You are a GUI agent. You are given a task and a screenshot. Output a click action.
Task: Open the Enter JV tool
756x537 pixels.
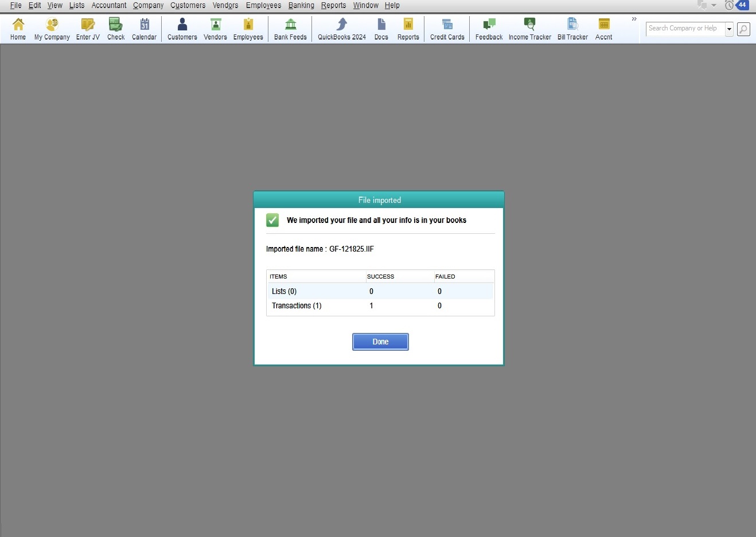point(88,29)
